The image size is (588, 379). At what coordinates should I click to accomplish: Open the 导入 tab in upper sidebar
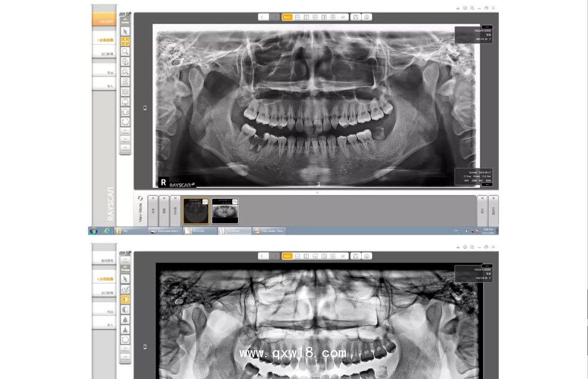pos(105,86)
